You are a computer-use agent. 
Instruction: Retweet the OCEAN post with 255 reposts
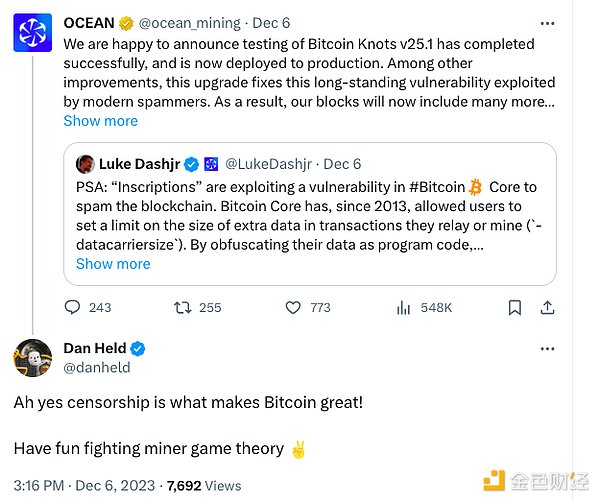click(x=183, y=307)
